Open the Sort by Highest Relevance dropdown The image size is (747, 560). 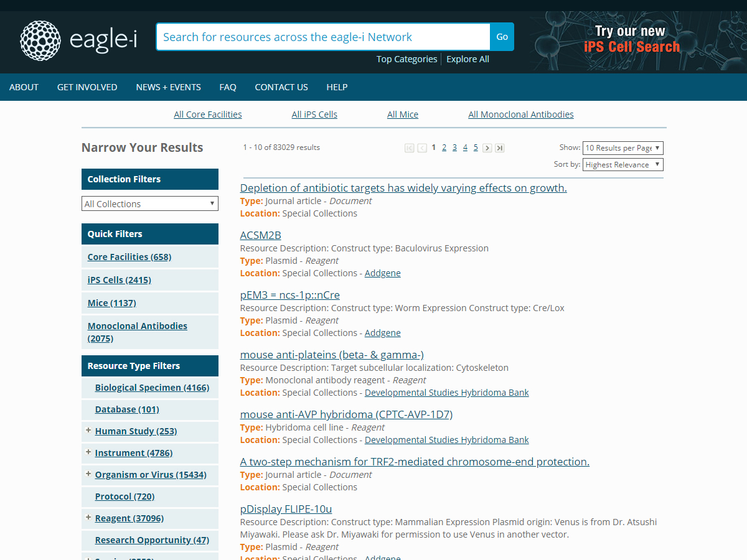click(x=622, y=165)
